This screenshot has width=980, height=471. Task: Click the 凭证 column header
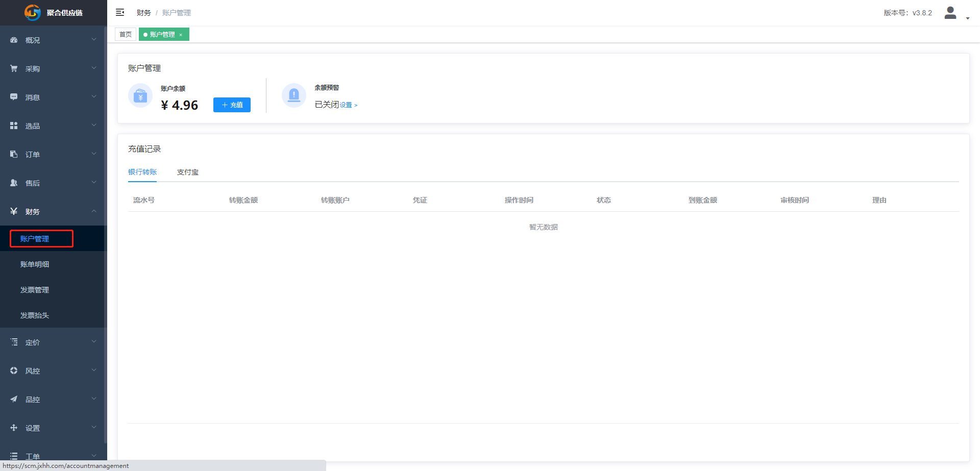tap(420, 200)
